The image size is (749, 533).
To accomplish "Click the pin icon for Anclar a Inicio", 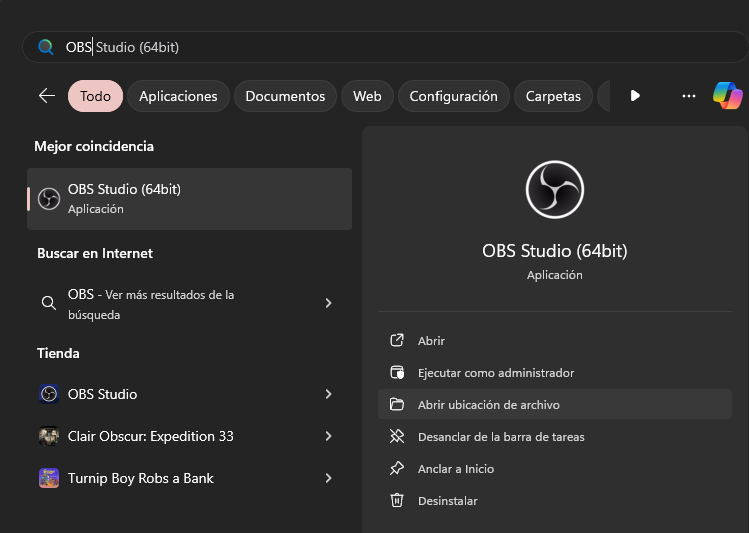I will 397,469.
